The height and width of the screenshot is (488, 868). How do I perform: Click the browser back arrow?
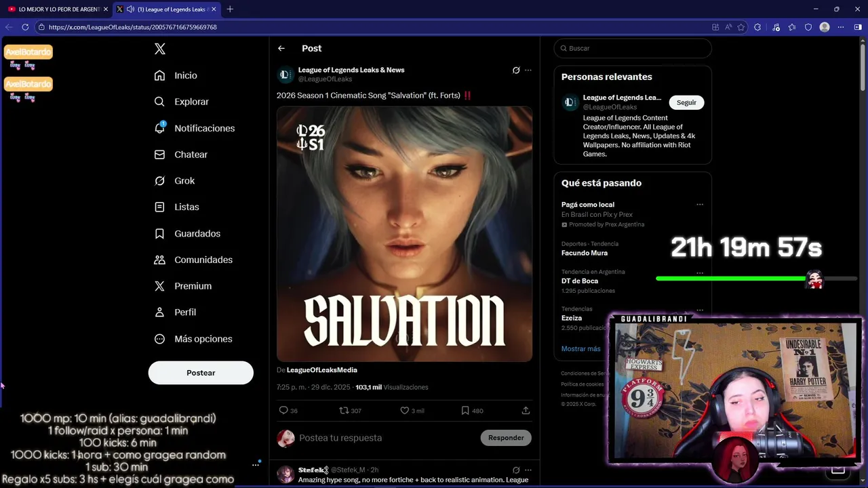[x=9, y=27]
